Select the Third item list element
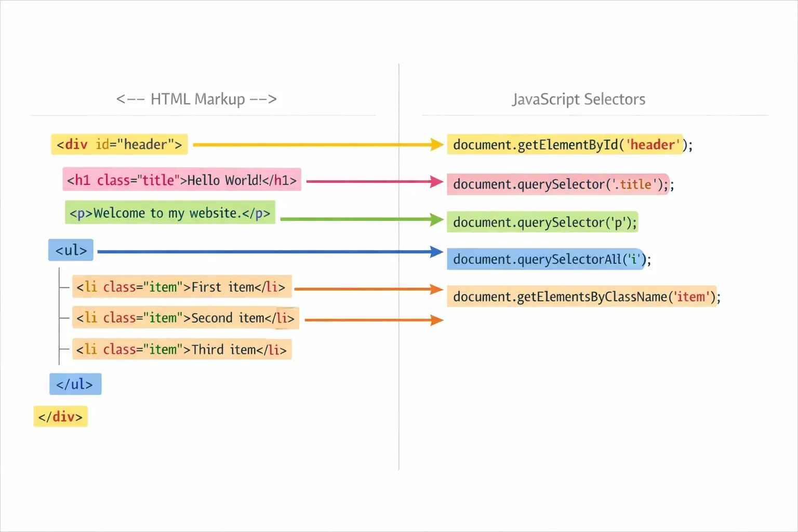This screenshot has width=798, height=532. [x=181, y=350]
